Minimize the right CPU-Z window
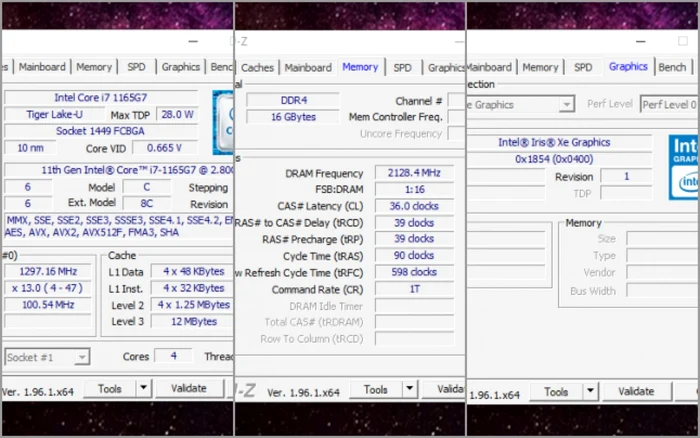Screen dimensions: 700x438 point(641,42)
